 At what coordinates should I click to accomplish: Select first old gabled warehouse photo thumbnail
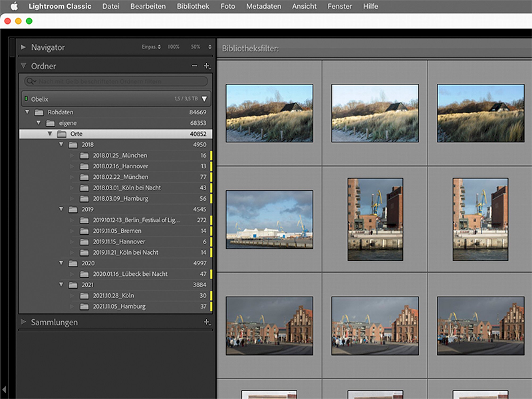[x=269, y=326]
